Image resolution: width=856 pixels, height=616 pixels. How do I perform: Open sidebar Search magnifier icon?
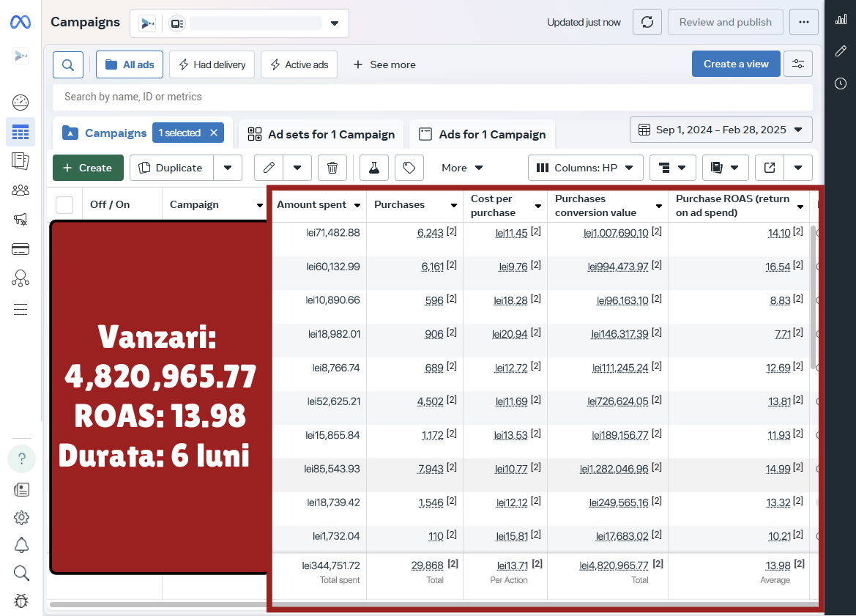(x=21, y=573)
